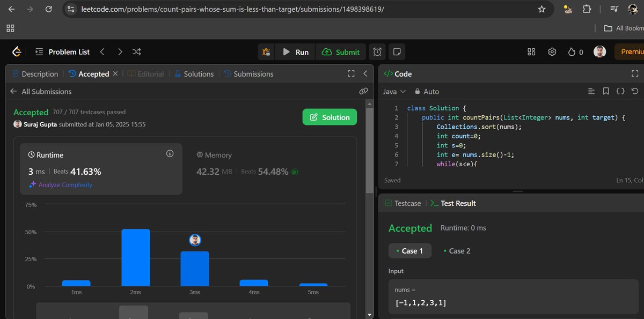Click the 3ms bar in the chart
This screenshot has height=319, width=644.
[x=195, y=269]
